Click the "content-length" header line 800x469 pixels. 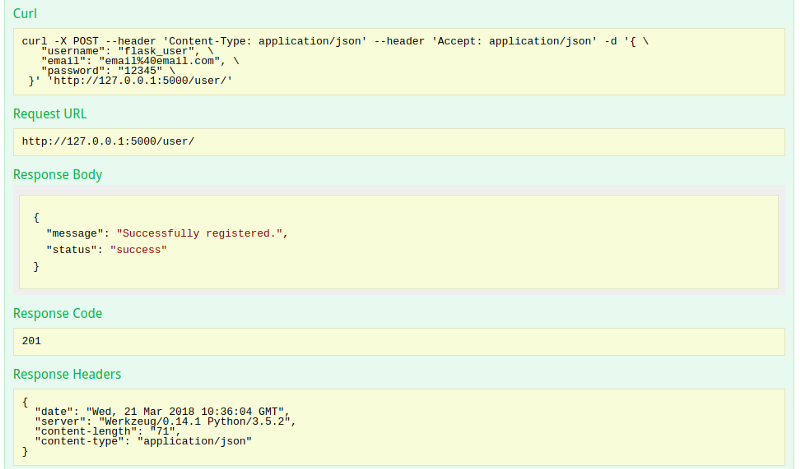pos(107,431)
